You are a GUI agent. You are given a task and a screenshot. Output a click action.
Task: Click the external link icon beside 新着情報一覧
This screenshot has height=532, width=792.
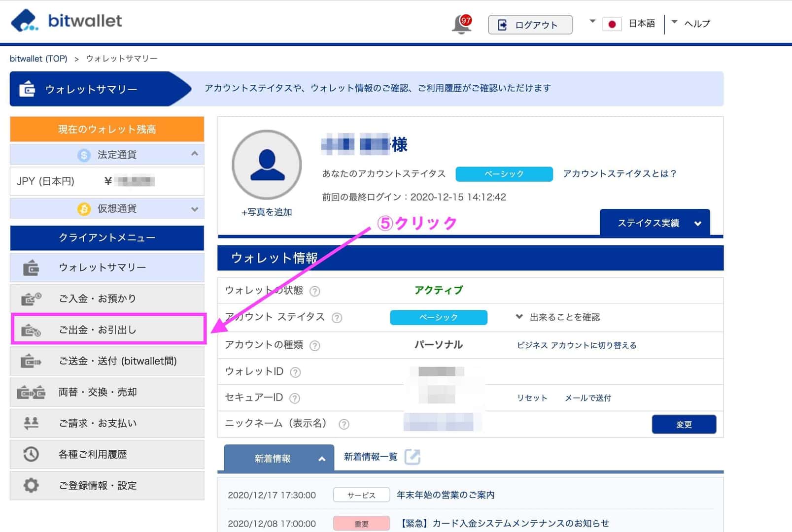pos(412,457)
